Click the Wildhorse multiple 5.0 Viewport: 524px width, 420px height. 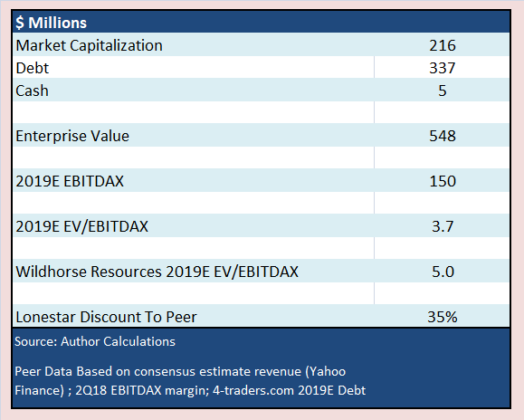443,272
